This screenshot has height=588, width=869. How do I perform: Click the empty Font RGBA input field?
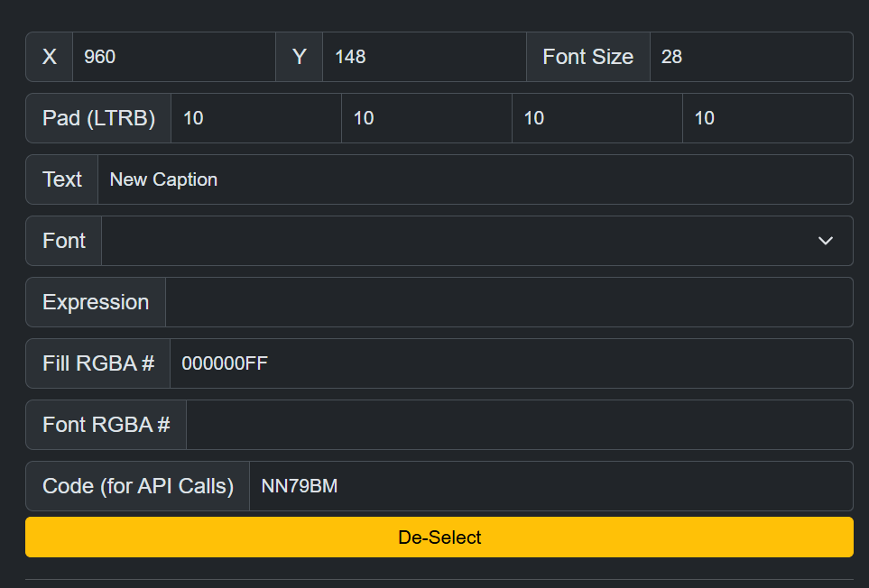pyautogui.click(x=519, y=425)
